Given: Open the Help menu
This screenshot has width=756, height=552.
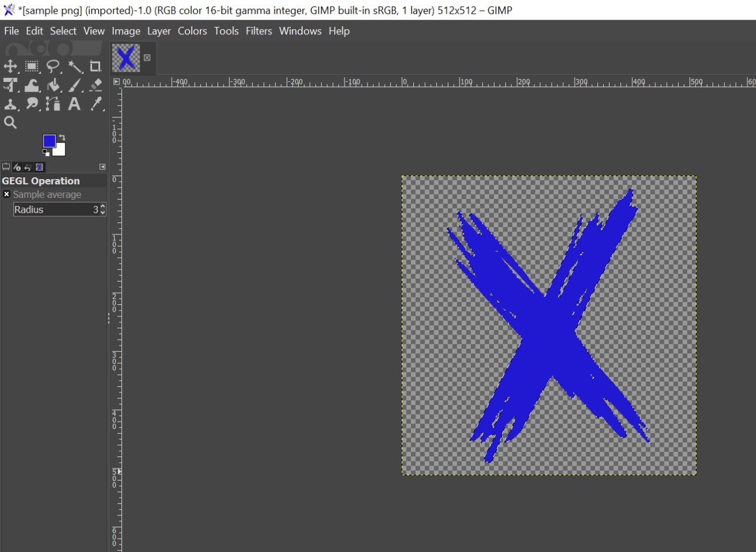Looking at the screenshot, I should 339,31.
